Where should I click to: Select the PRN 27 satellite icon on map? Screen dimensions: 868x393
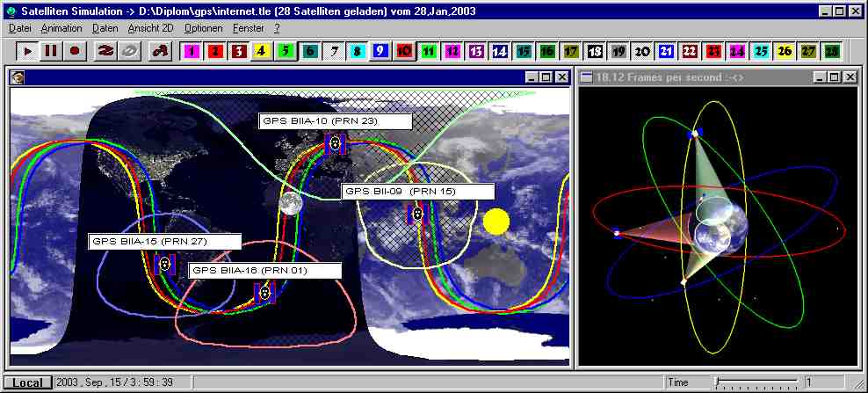[x=164, y=265]
